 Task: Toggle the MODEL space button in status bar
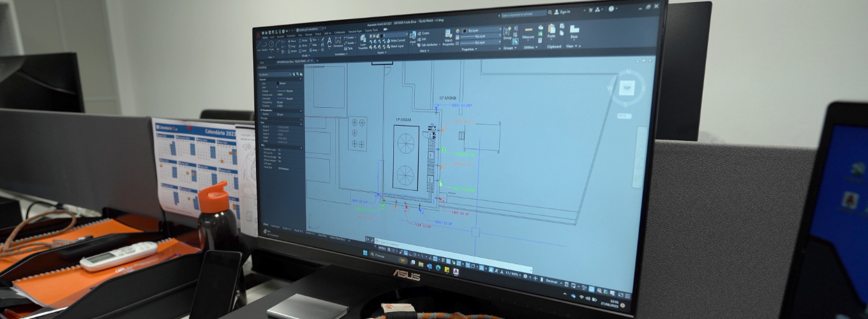pos(382,248)
